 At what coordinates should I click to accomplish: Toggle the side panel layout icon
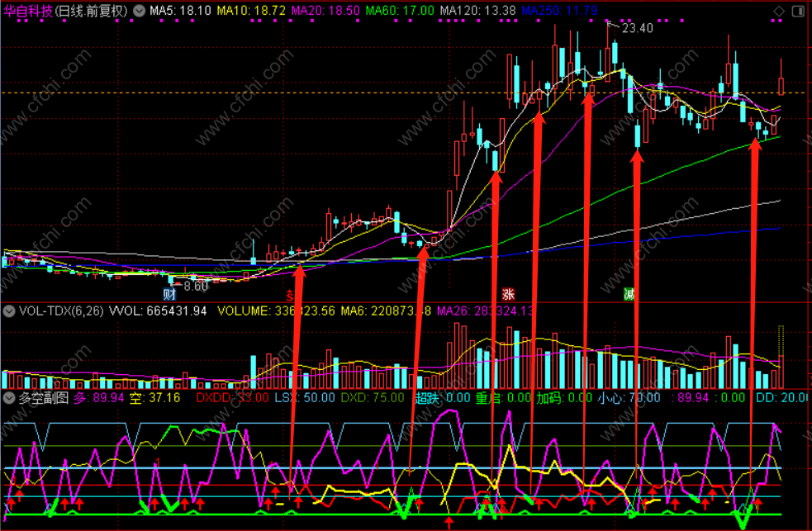point(798,11)
